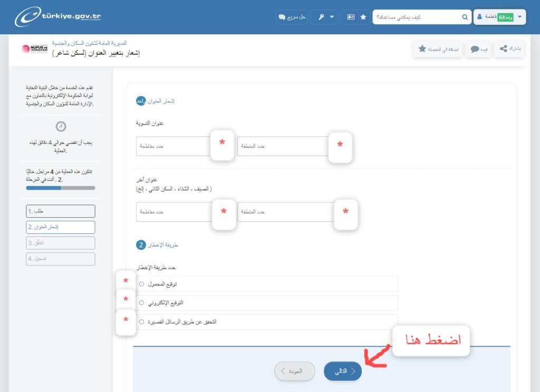Click the key icon in the top bar

(321, 16)
